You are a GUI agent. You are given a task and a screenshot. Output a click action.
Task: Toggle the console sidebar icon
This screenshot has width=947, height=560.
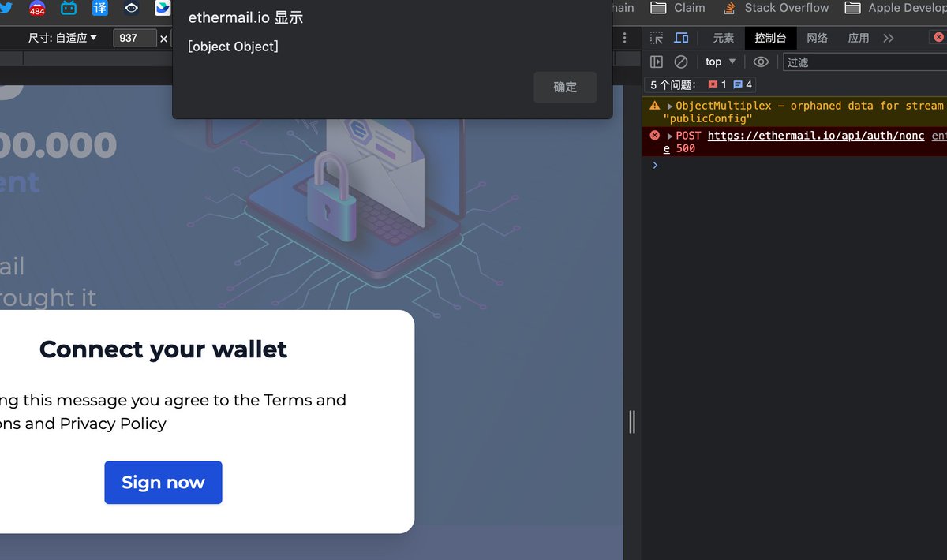pos(657,62)
